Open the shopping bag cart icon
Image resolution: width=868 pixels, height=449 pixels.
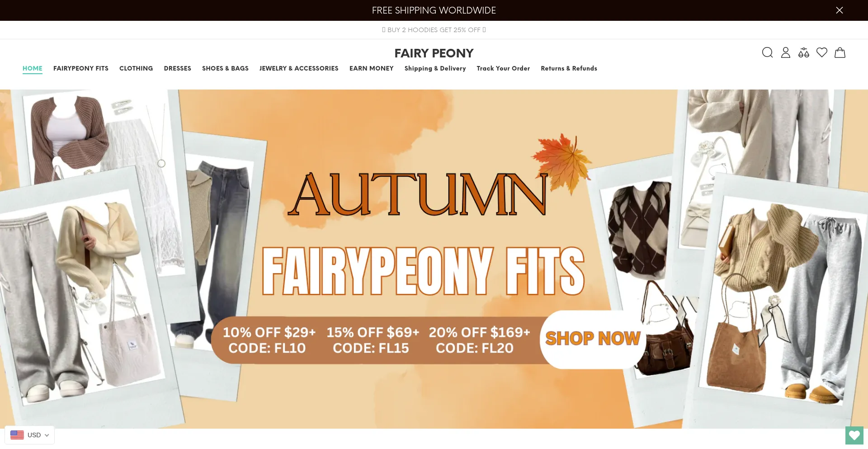tap(840, 52)
